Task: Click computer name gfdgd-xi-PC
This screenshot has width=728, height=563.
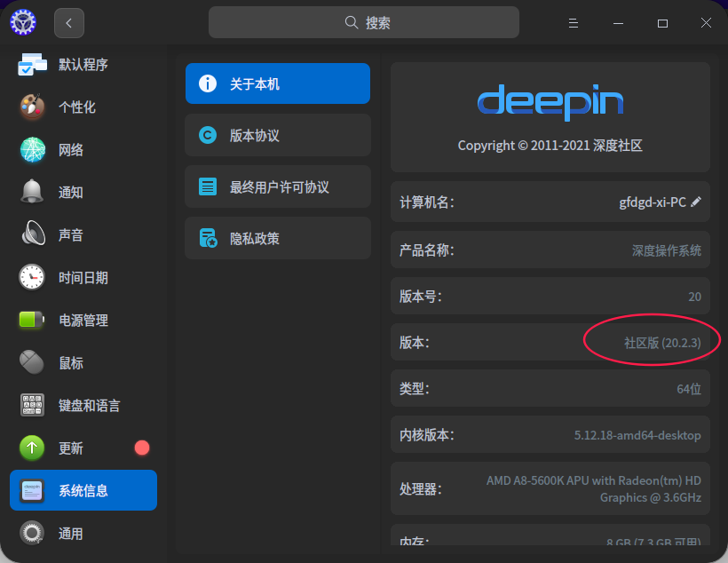Action: (x=653, y=202)
